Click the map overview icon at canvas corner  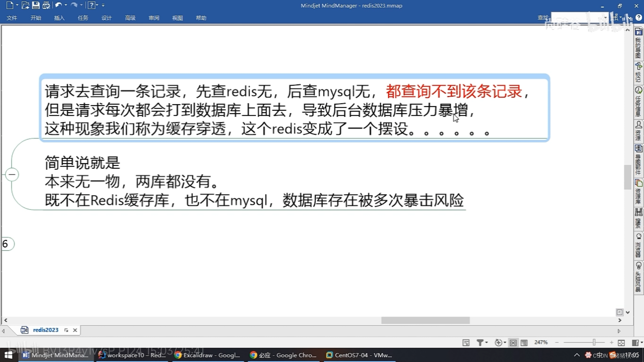(620, 312)
